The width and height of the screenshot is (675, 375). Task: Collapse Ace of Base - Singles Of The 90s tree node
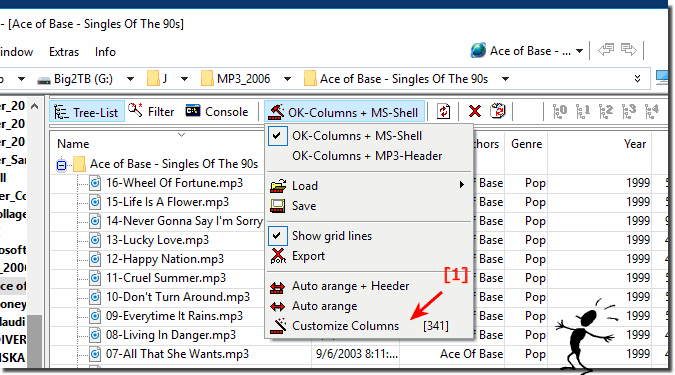point(62,165)
